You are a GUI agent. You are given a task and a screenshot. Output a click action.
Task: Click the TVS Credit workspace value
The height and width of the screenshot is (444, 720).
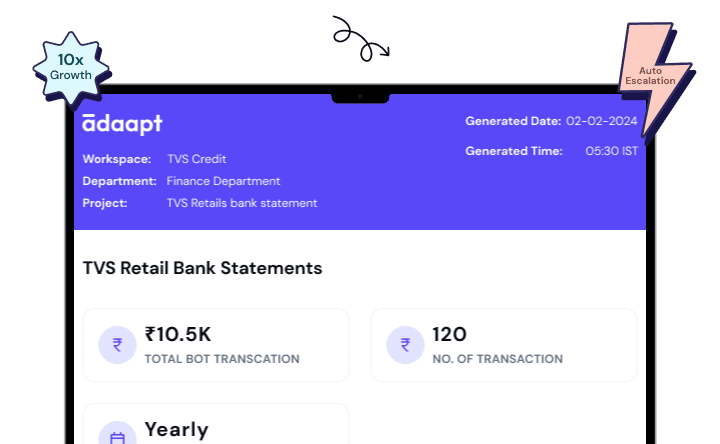coord(197,159)
